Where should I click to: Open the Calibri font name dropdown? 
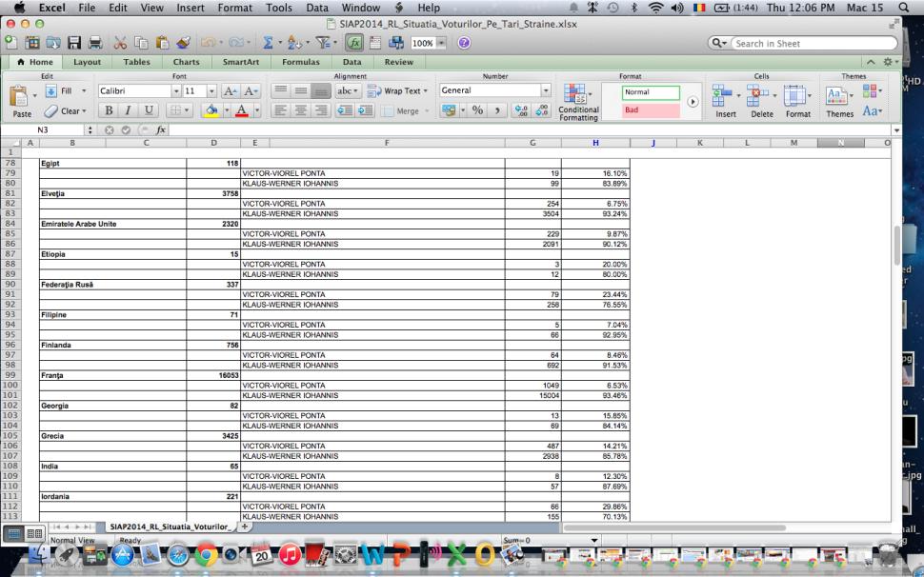pyautogui.click(x=174, y=91)
